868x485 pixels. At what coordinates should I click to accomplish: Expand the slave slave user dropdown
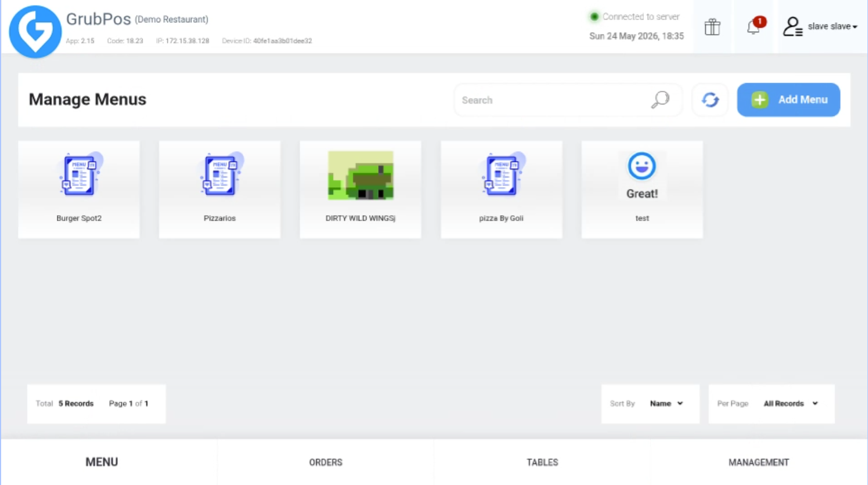click(x=832, y=26)
